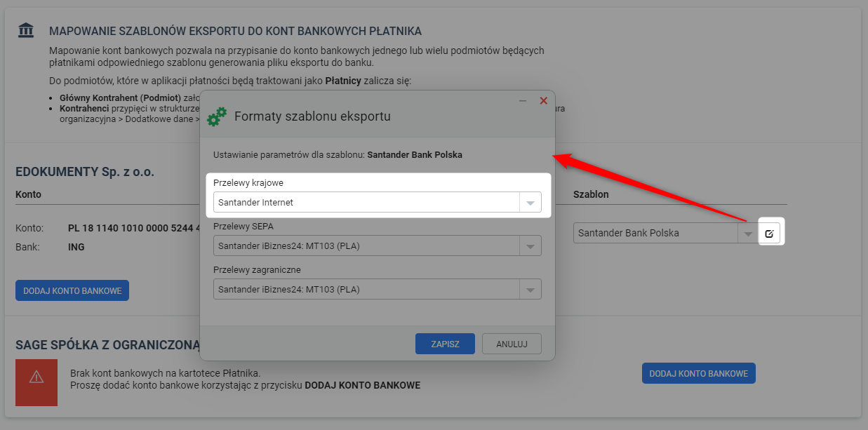Image resolution: width=868 pixels, height=430 pixels.
Task: Click account number PL 18 1140 1010 0000 5244
Action: point(133,228)
